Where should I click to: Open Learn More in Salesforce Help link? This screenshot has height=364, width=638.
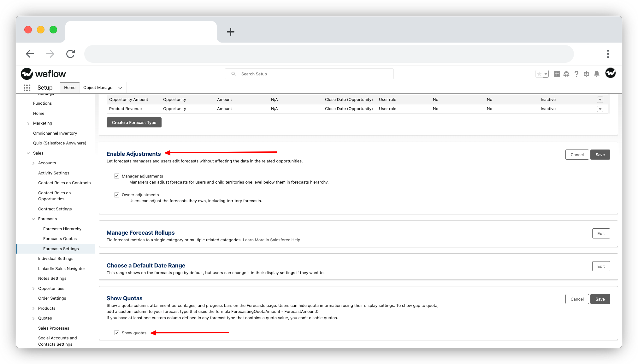coord(271,240)
